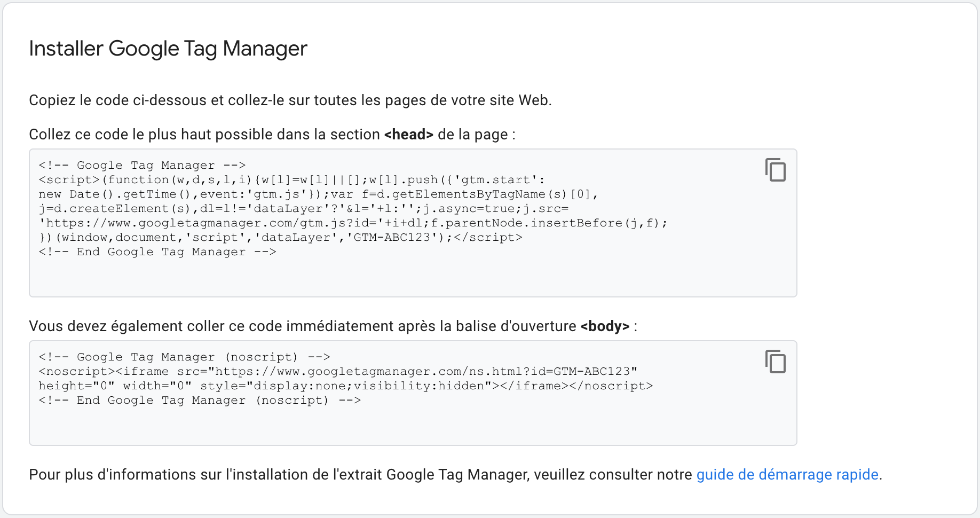980x518 pixels.
Task: Click the line '<!-- End Google Tag Manager -->'
Action: tap(157, 252)
